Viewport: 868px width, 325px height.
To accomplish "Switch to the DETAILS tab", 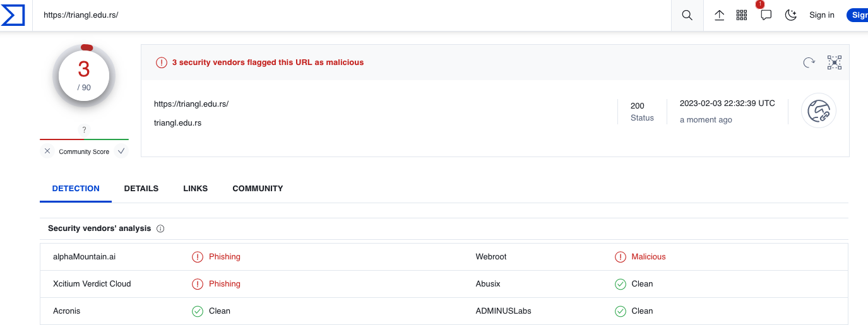I will [141, 189].
